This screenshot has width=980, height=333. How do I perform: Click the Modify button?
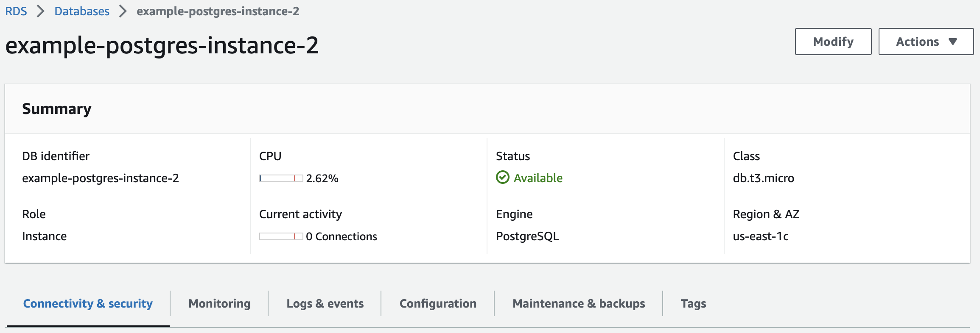833,42
